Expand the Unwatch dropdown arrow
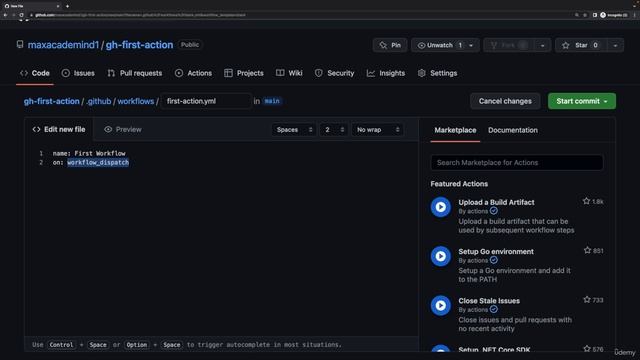 [x=471, y=45]
